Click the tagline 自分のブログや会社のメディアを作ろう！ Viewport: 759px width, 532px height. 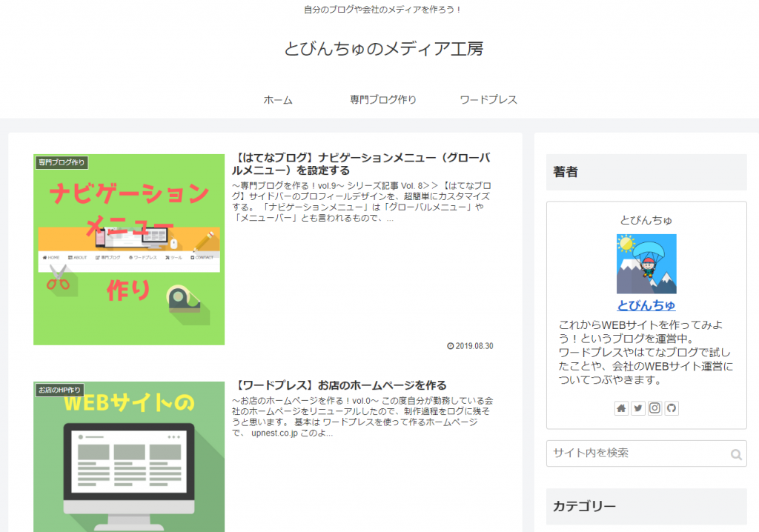click(x=383, y=9)
